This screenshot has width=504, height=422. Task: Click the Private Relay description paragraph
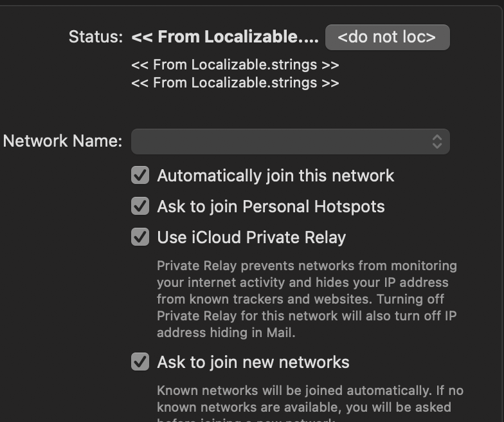[307, 299]
